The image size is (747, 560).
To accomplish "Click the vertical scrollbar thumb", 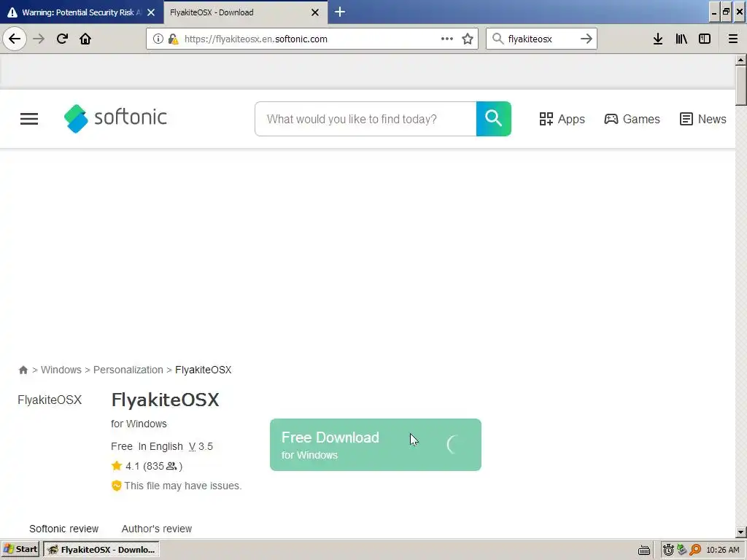I will click(x=740, y=85).
